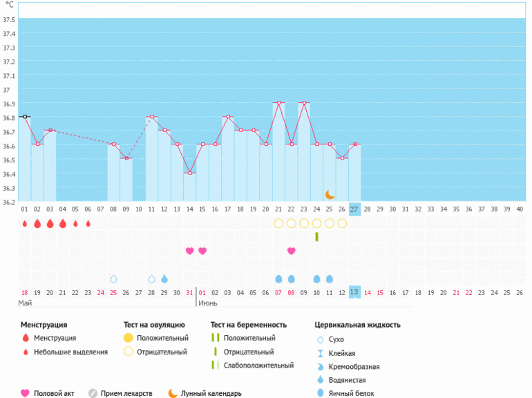Click the date 31 at the end of May
The image size is (532, 398).
click(x=189, y=292)
